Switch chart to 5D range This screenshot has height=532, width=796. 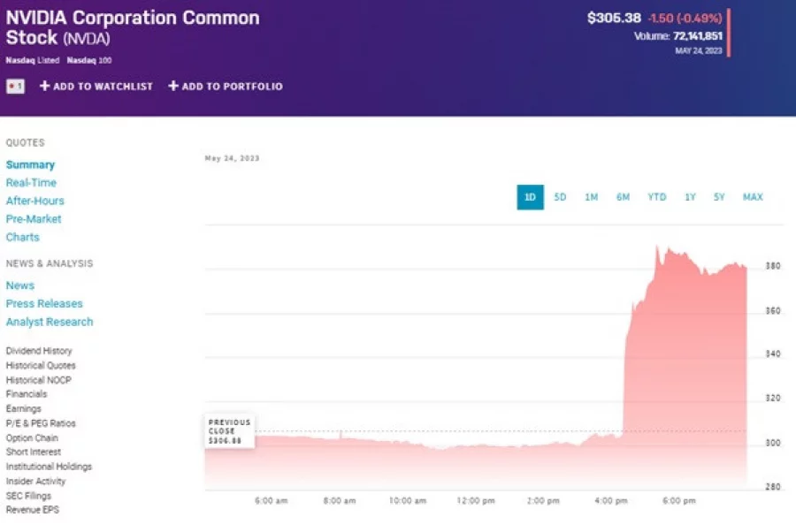pyautogui.click(x=560, y=197)
